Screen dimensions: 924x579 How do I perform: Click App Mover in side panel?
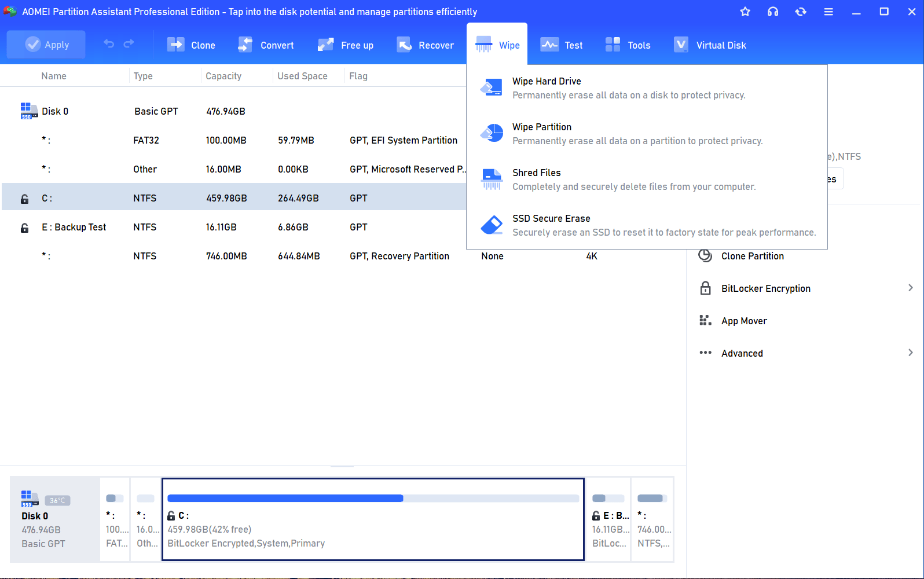click(x=743, y=321)
